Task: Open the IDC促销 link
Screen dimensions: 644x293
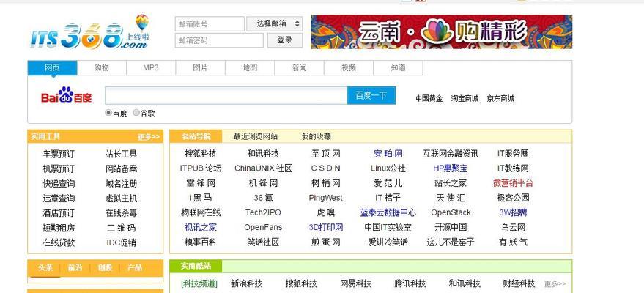Action: tap(121, 242)
